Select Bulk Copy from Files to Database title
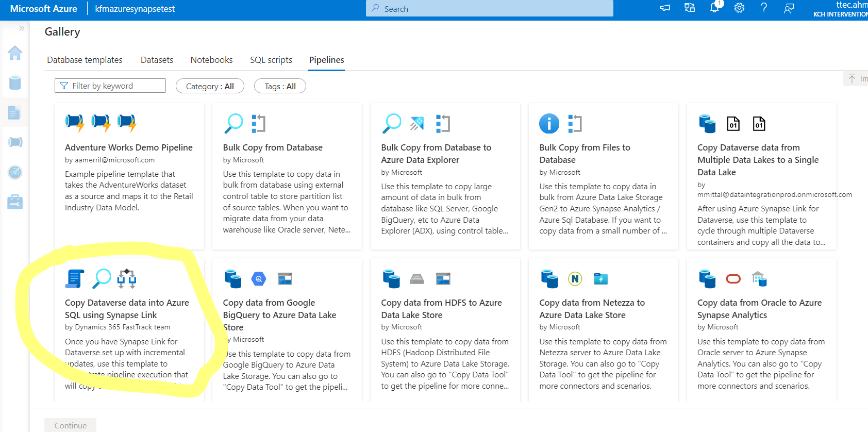868x432 pixels. click(585, 154)
